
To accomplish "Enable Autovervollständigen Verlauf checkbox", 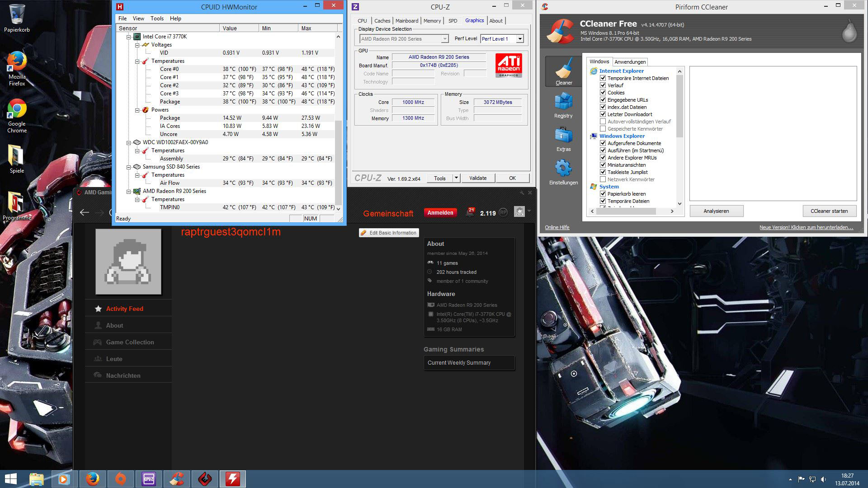I will 603,122.
